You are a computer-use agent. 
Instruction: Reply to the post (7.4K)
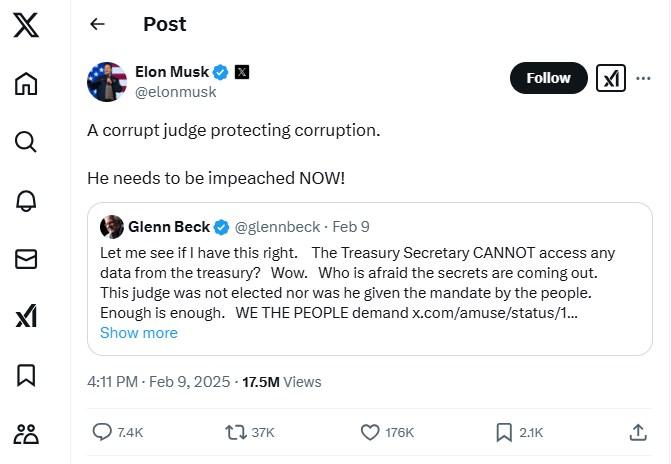[x=103, y=432]
